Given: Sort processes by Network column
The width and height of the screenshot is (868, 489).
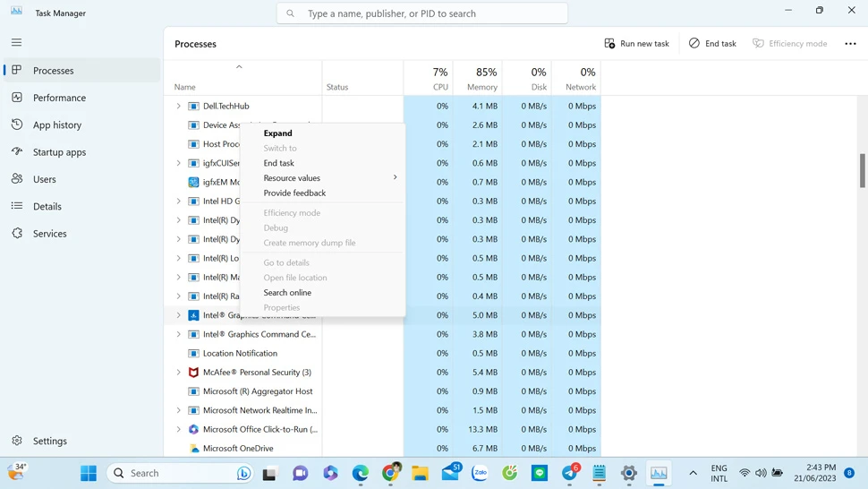Looking at the screenshot, I should (x=576, y=78).
